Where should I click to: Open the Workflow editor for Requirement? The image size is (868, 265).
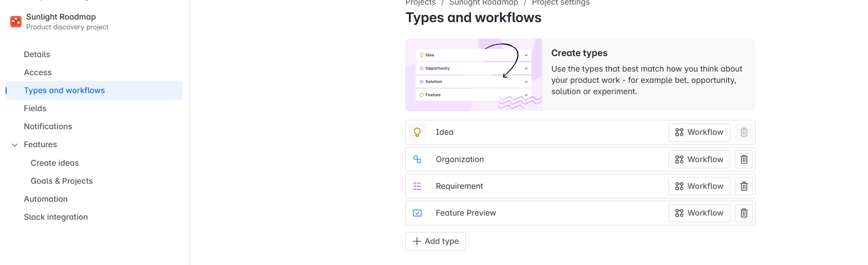(699, 186)
